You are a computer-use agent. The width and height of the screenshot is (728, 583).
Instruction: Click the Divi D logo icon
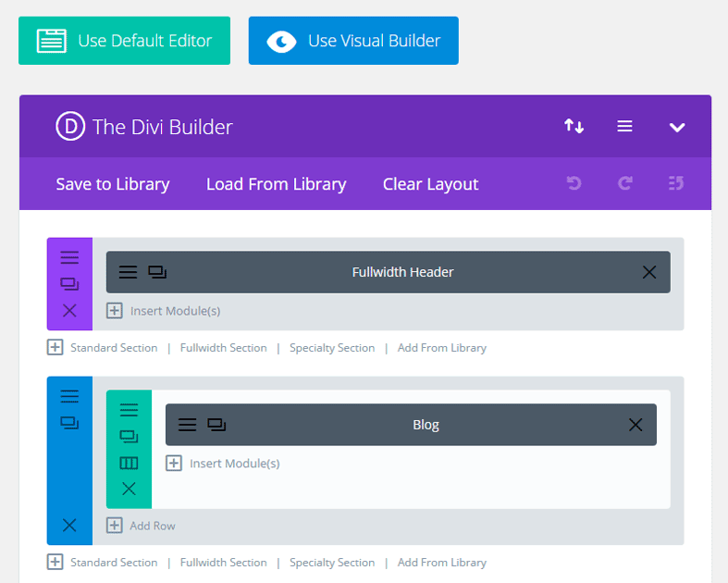click(70, 126)
